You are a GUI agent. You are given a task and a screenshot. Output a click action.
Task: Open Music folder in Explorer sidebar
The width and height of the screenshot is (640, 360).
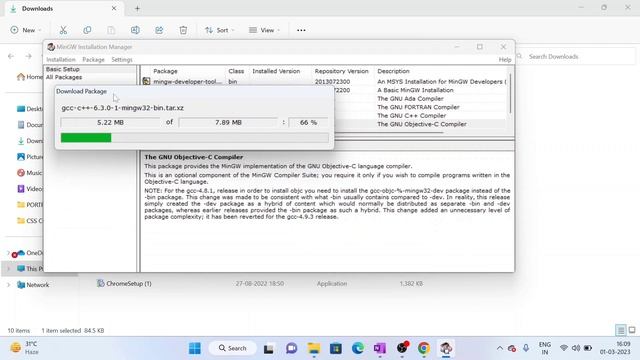(x=30, y=173)
